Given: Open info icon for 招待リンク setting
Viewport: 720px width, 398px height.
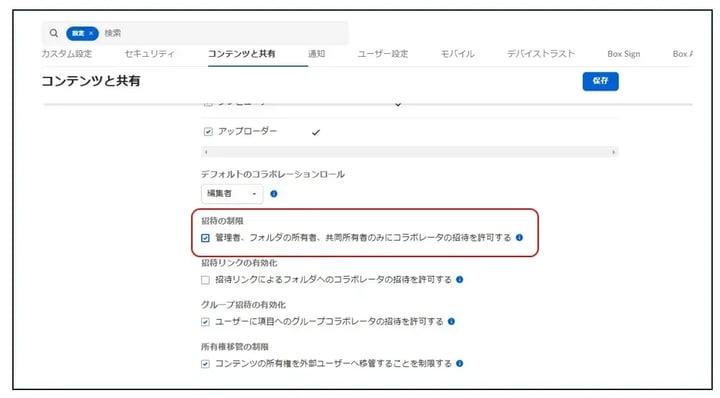Looking at the screenshot, I should pos(460,279).
